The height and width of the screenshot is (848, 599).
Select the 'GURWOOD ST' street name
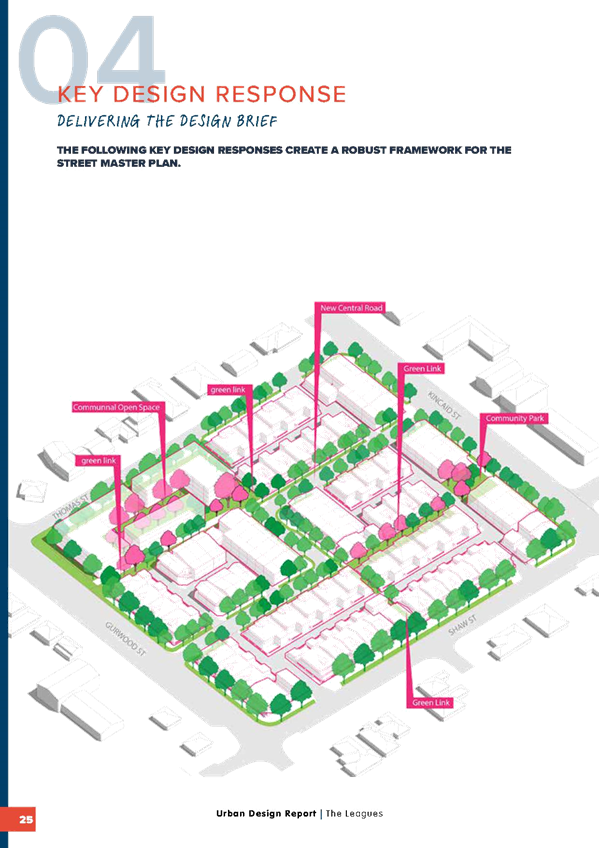tap(125, 639)
